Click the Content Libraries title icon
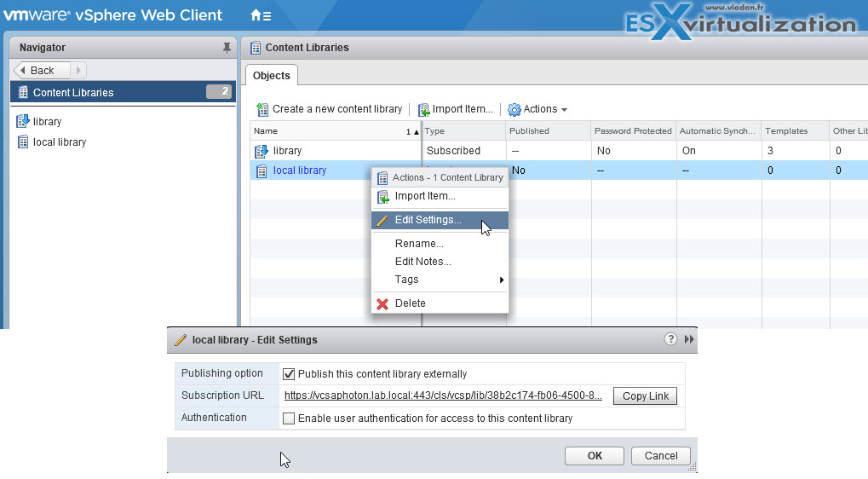 pos(256,48)
